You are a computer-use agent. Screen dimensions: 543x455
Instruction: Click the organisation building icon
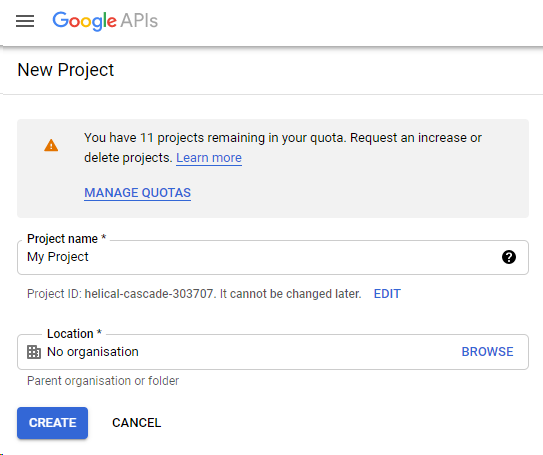(34, 352)
